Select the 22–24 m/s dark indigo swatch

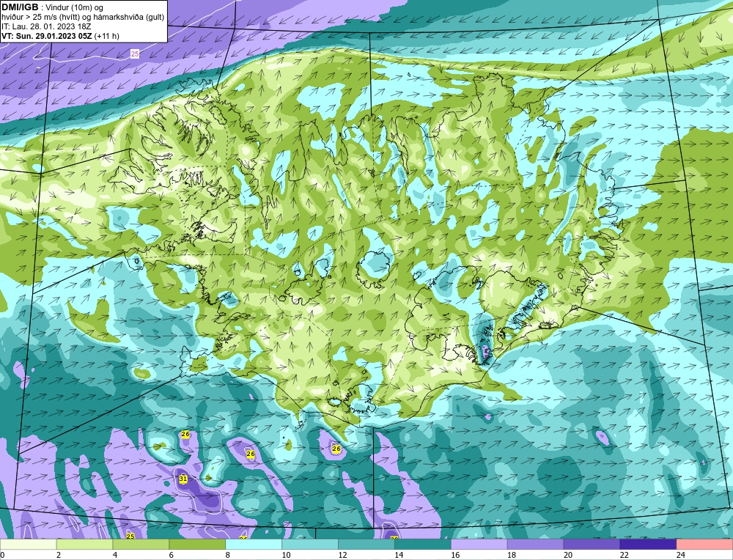(648, 545)
